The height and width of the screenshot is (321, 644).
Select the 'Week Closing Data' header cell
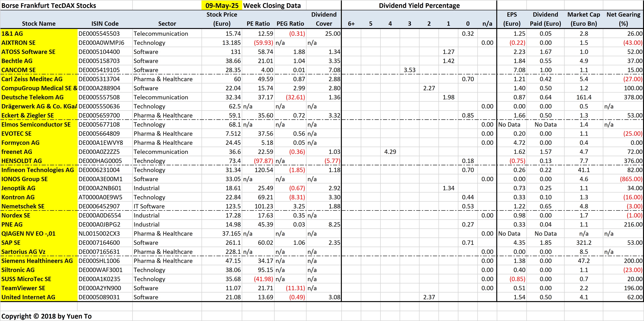click(x=272, y=6)
